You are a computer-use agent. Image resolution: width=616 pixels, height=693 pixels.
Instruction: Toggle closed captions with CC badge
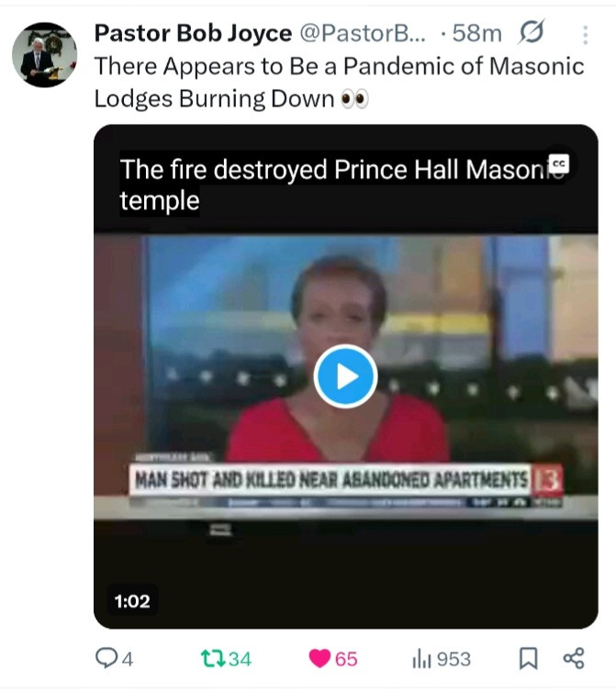558,163
